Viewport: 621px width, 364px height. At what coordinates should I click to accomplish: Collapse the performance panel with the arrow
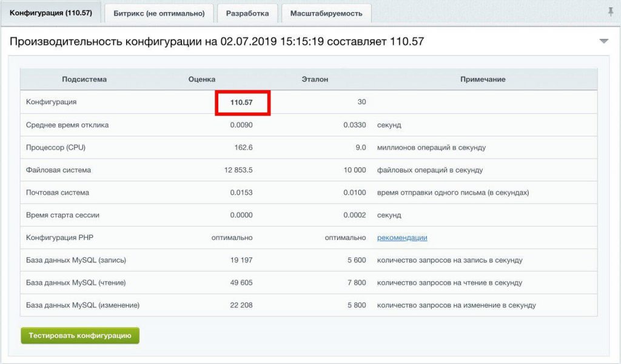[603, 41]
